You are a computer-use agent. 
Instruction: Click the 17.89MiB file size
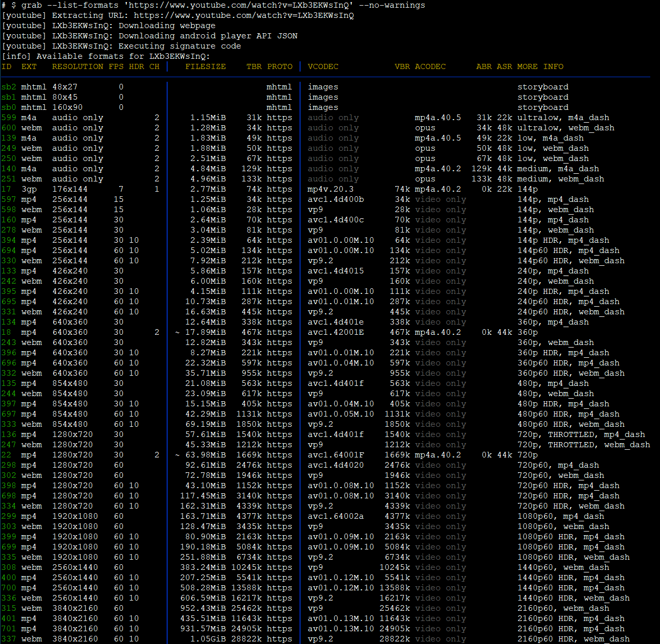tap(206, 332)
